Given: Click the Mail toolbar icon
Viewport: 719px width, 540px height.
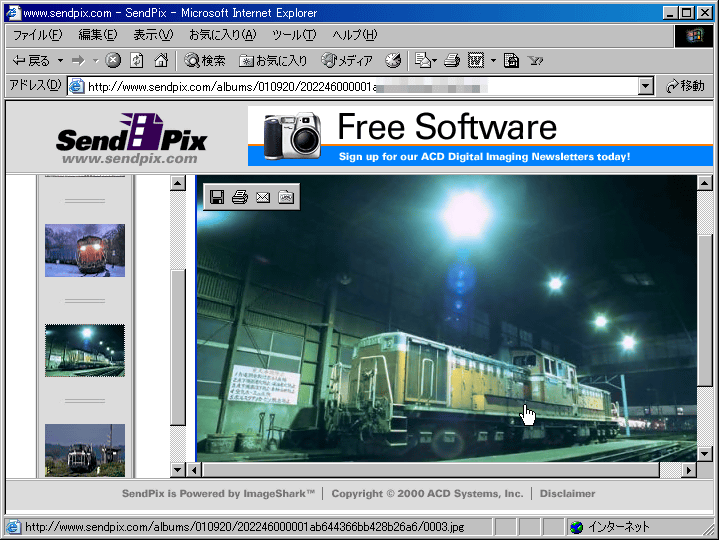Looking at the screenshot, I should [x=425, y=61].
